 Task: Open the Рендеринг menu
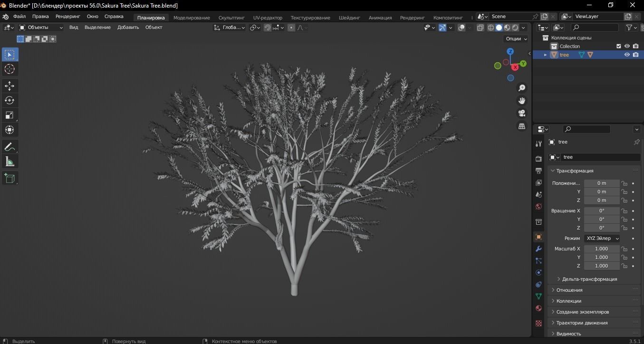pyautogui.click(x=68, y=17)
